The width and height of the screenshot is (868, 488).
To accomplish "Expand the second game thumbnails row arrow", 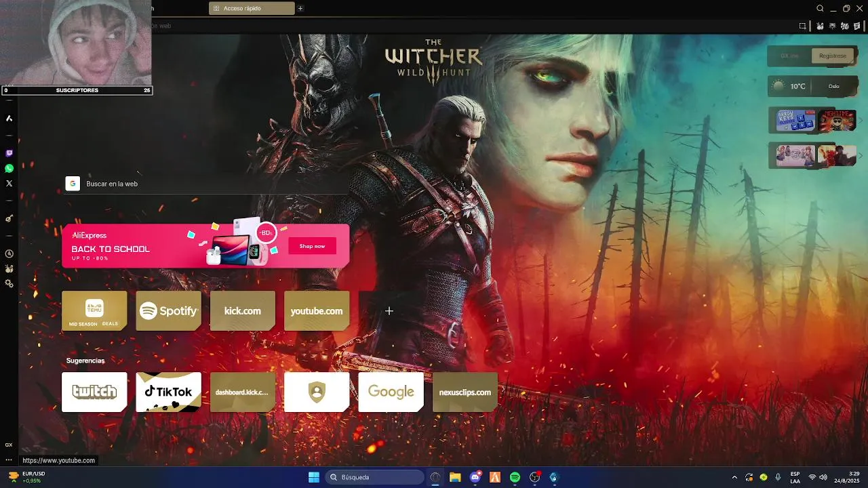I will point(861,155).
